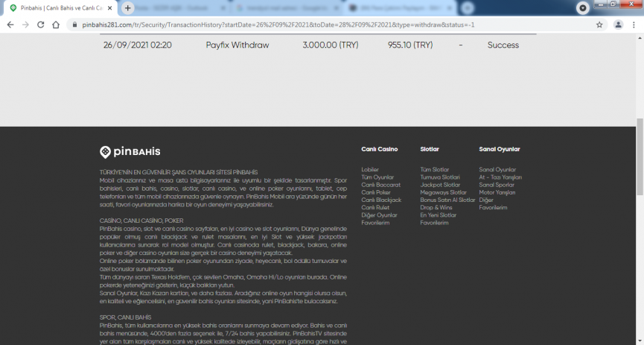Open the Sanal Sporlar link
This screenshot has height=345, width=644.
[x=497, y=185]
